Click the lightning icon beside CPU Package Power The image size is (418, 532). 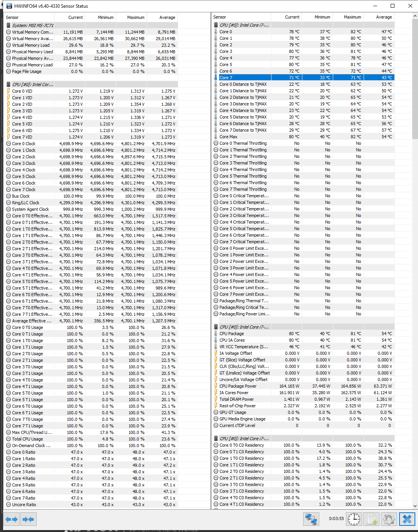pos(216,386)
